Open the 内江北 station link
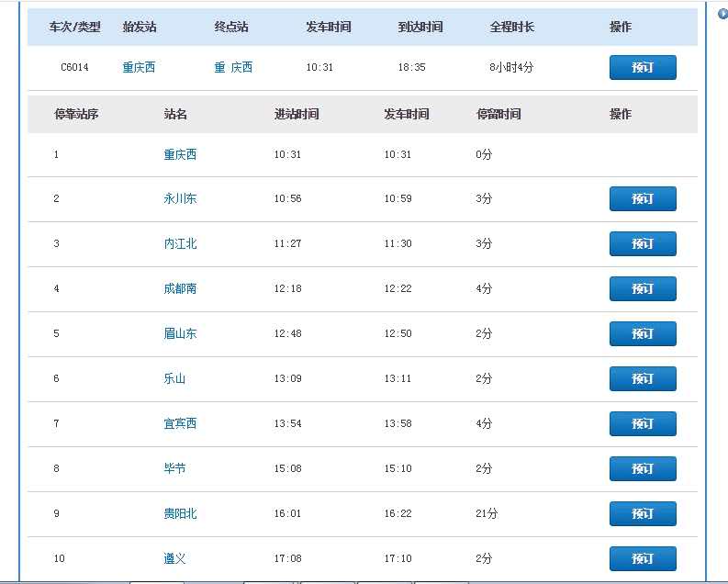This screenshot has width=728, height=584. point(180,243)
